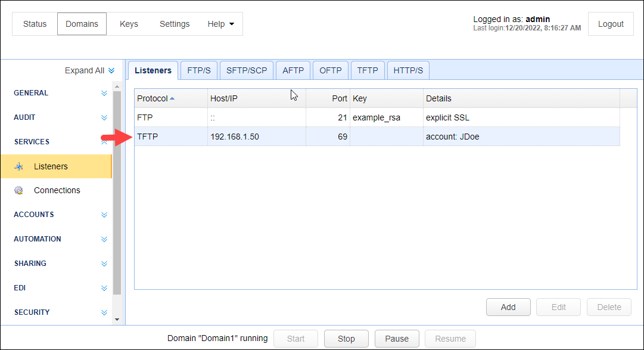Viewport: 644px width, 350px height.
Task: Expand the AUTOMATION section
Action: click(x=104, y=240)
